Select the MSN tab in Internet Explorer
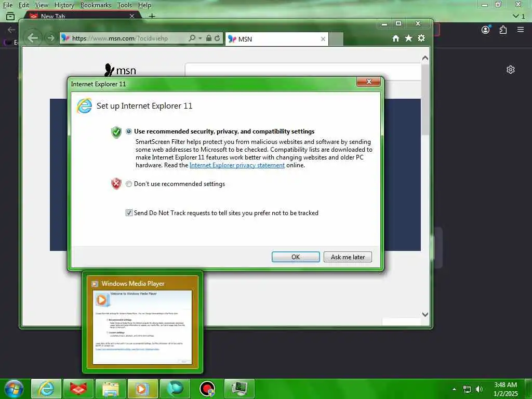Screen dimensions: 532x399 pos(277,39)
